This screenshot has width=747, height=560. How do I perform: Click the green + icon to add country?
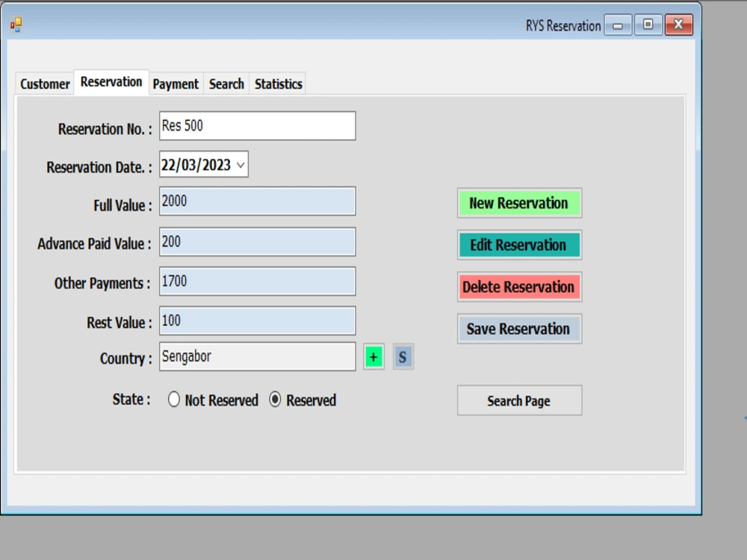373,357
